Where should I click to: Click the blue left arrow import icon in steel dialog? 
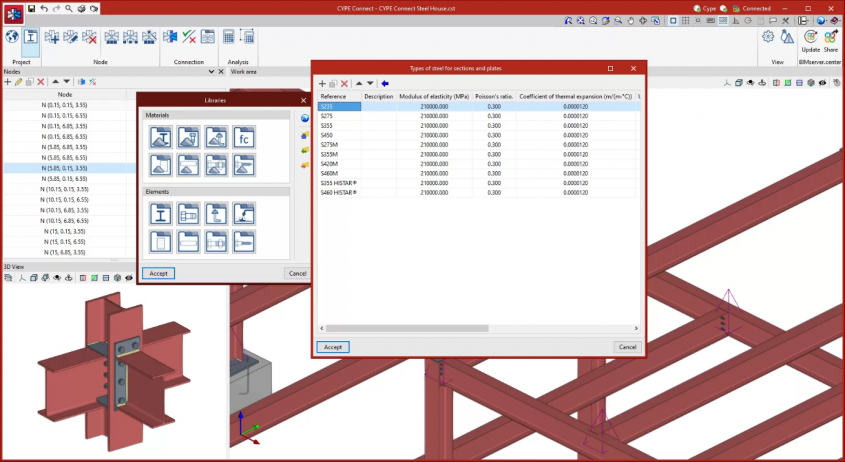[x=385, y=84]
